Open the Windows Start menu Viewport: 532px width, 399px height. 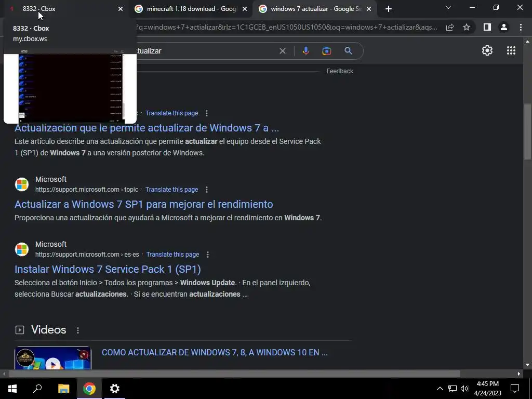pos(12,389)
